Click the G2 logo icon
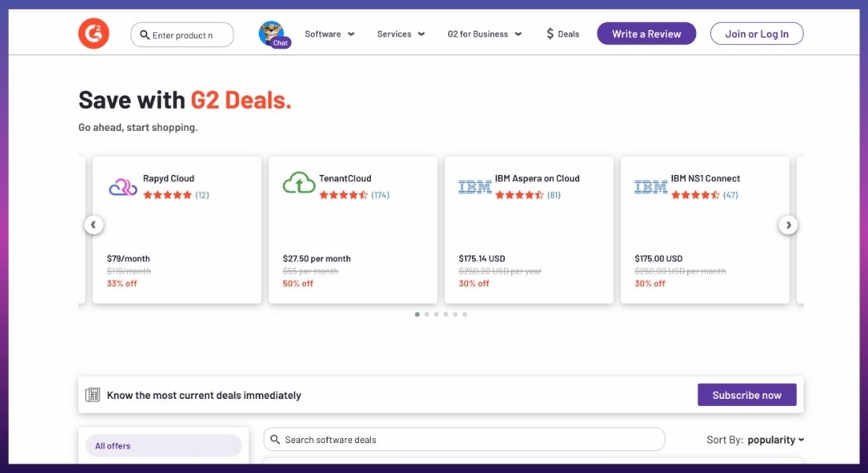The image size is (868, 473). pyautogui.click(x=94, y=33)
